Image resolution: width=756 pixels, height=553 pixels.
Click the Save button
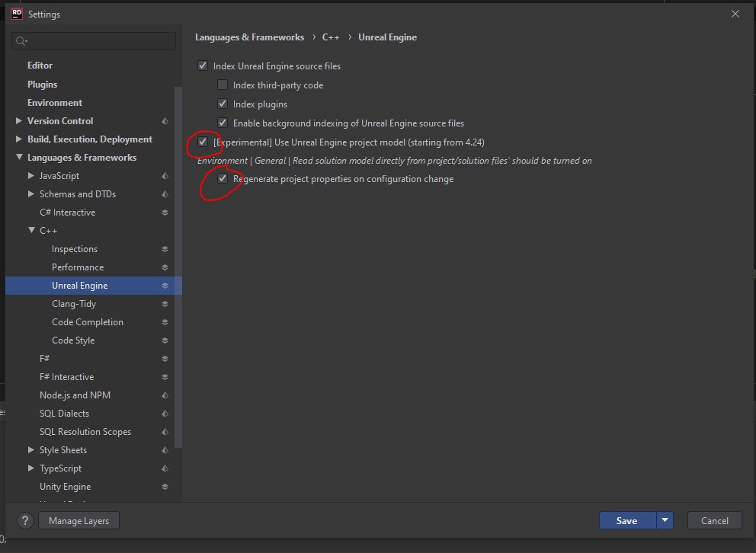(x=627, y=520)
